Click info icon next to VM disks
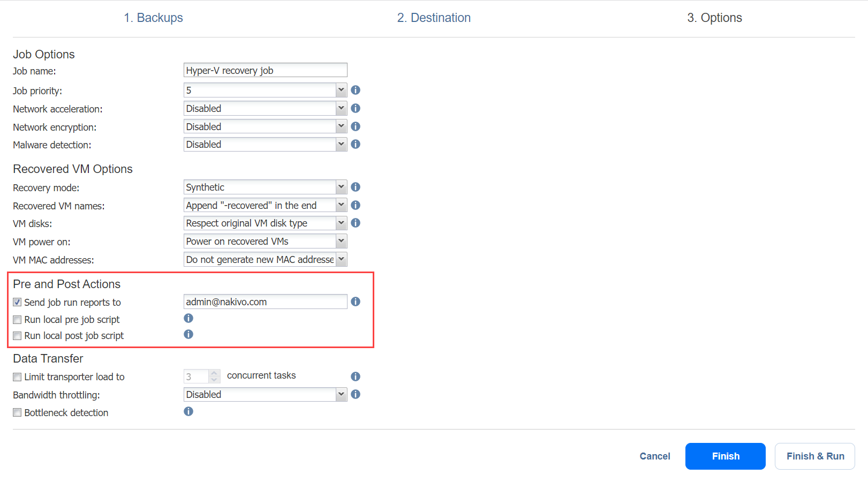 (356, 223)
